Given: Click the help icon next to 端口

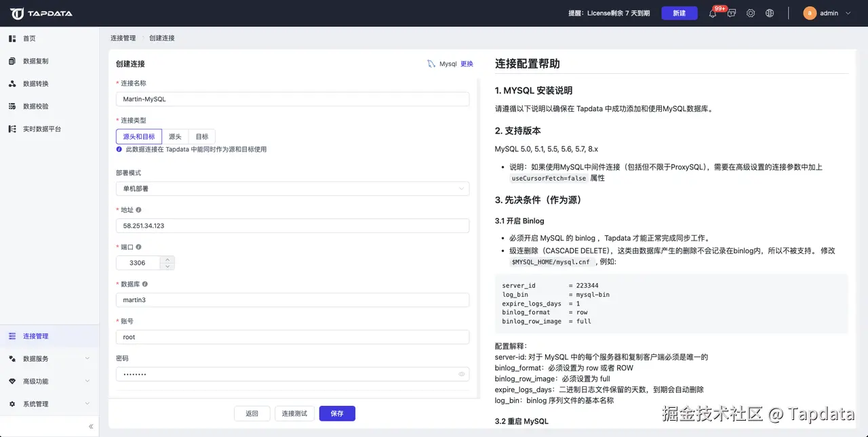Looking at the screenshot, I should click(x=138, y=247).
